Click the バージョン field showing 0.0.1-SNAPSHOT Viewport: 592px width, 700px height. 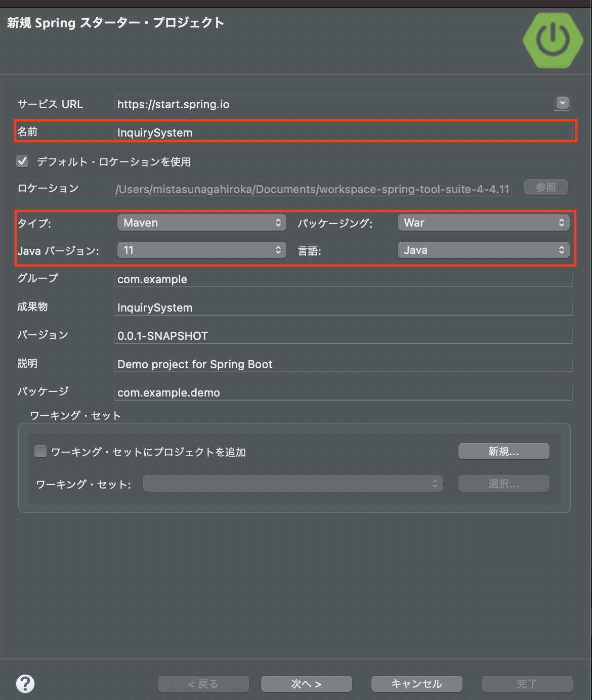pos(304,335)
